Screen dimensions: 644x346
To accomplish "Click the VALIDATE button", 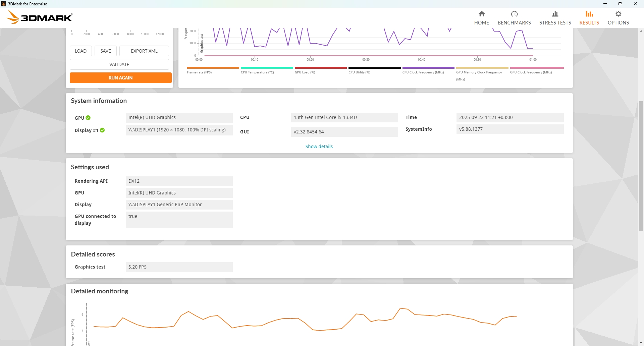I will (x=119, y=64).
